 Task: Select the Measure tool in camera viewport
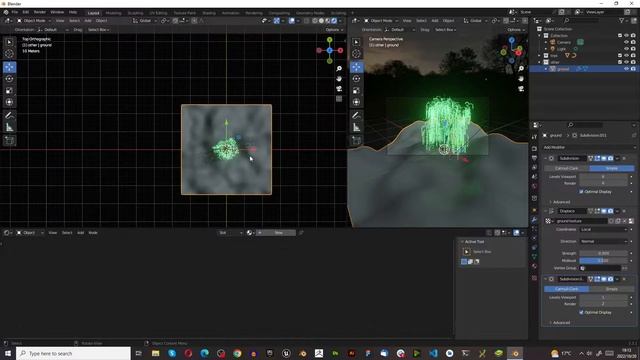click(x=356, y=128)
